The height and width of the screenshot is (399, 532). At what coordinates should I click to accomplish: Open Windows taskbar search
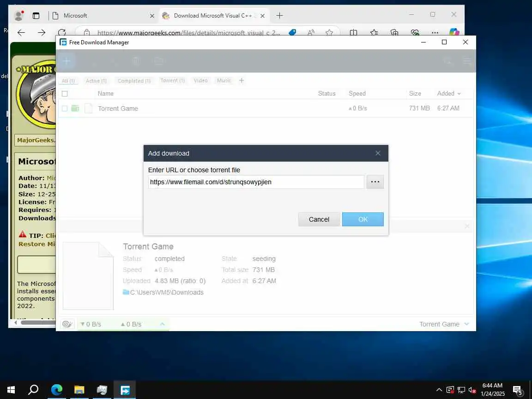tap(33, 390)
